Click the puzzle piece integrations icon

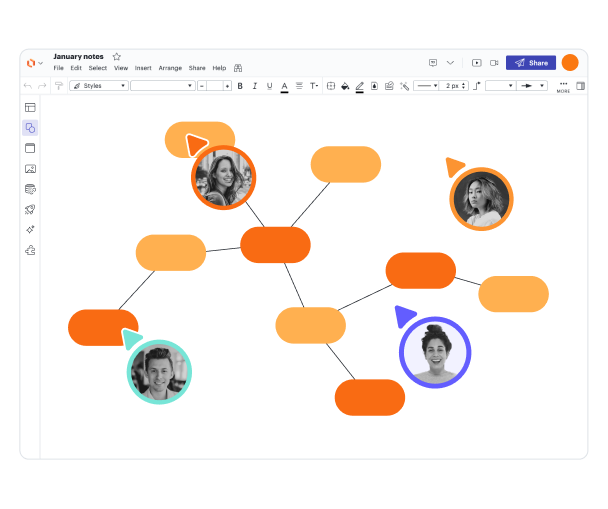click(x=30, y=250)
